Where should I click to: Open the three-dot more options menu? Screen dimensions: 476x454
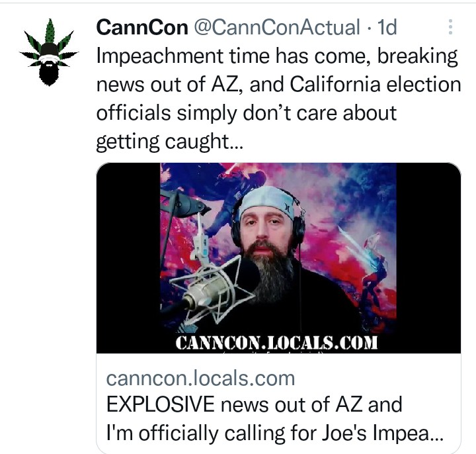pyautogui.click(x=450, y=27)
